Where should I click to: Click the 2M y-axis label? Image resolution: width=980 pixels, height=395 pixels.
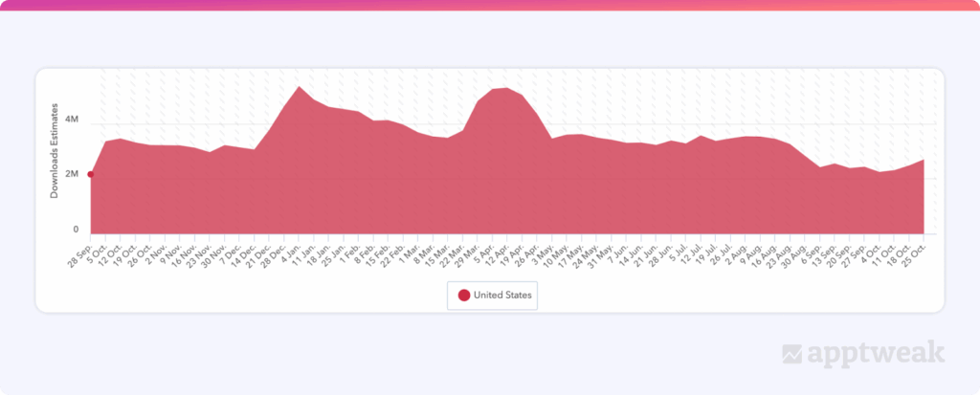click(x=71, y=174)
